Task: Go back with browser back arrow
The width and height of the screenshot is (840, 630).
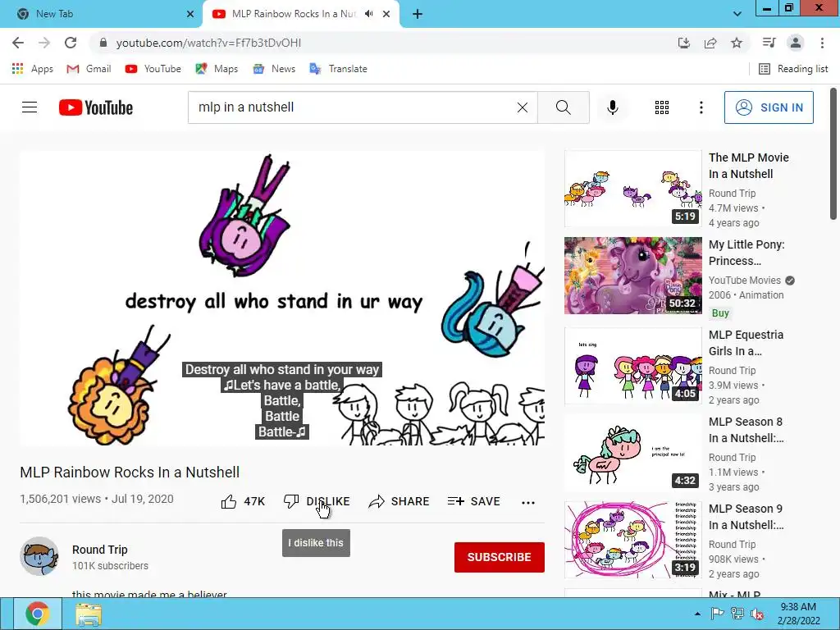Action: 18,43
